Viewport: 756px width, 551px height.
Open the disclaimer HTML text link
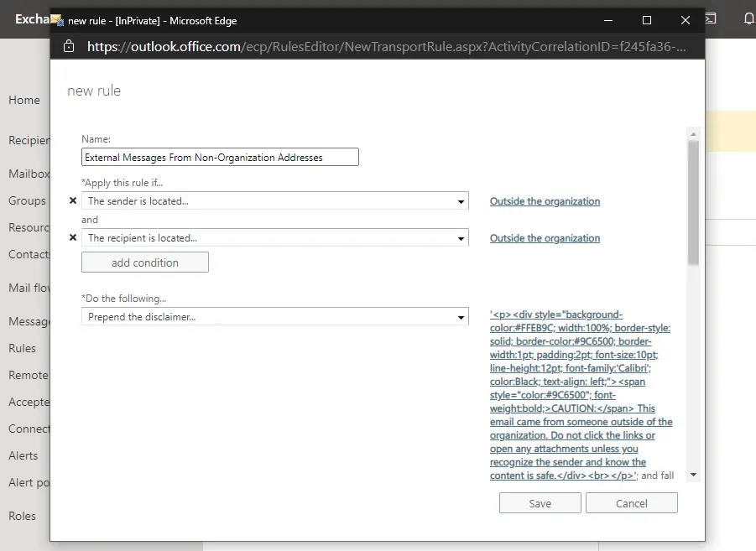click(581, 395)
